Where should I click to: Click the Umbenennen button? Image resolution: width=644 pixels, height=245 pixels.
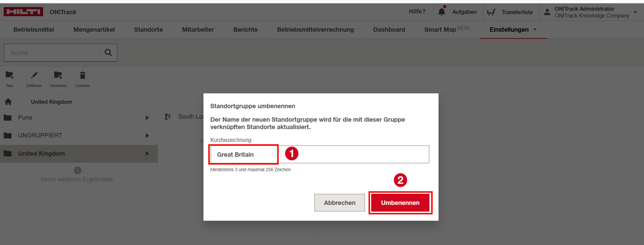400,203
